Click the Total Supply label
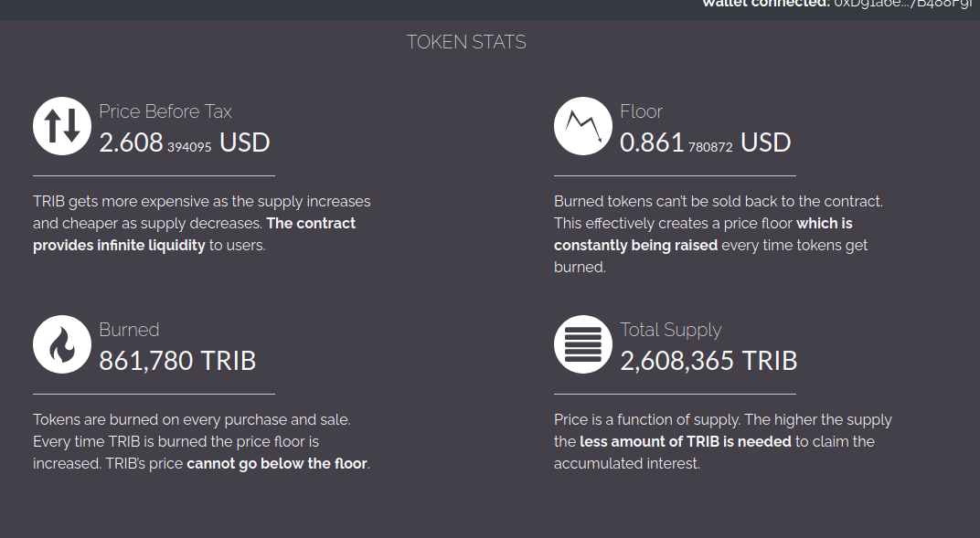The image size is (980, 538). (x=670, y=330)
